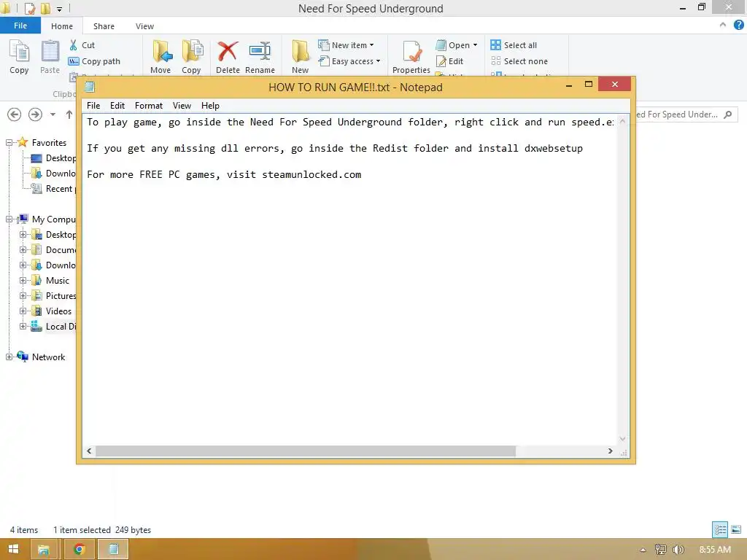Viewport: 747px width, 560px height.
Task: Open the Explorer File tab
Action: point(20,26)
